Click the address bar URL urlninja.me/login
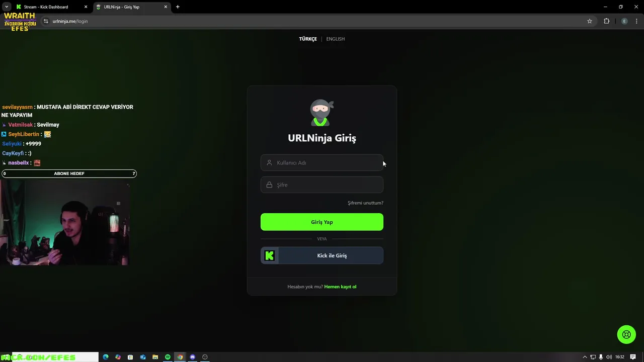The image size is (644, 362). coord(70,21)
